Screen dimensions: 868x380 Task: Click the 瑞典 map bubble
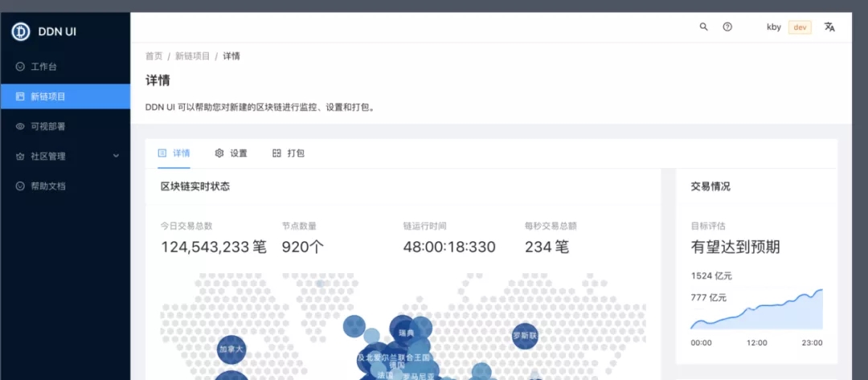click(406, 330)
